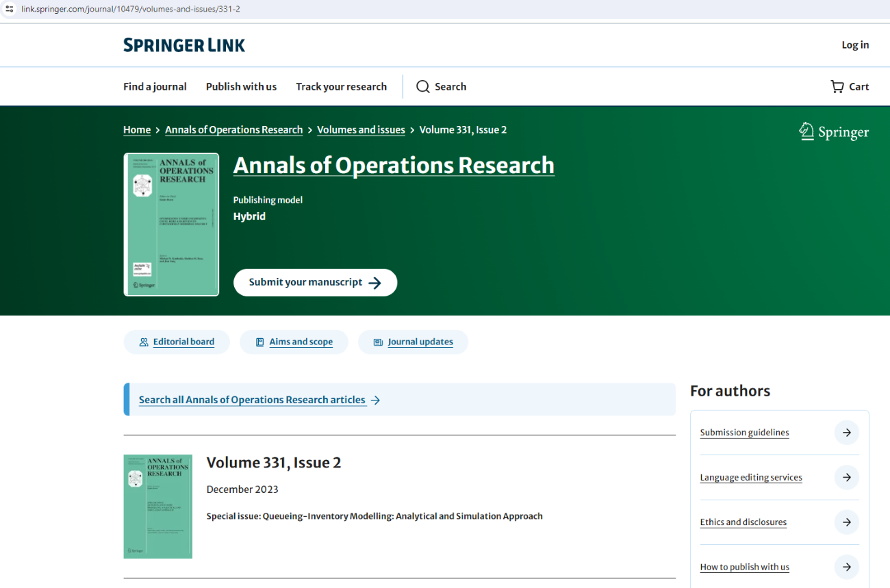This screenshot has width=890, height=588.
Task: Submit your manuscript button
Action: point(315,283)
